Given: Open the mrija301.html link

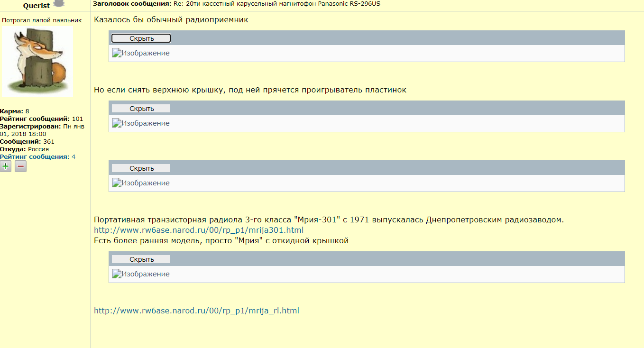Looking at the screenshot, I should point(198,230).
